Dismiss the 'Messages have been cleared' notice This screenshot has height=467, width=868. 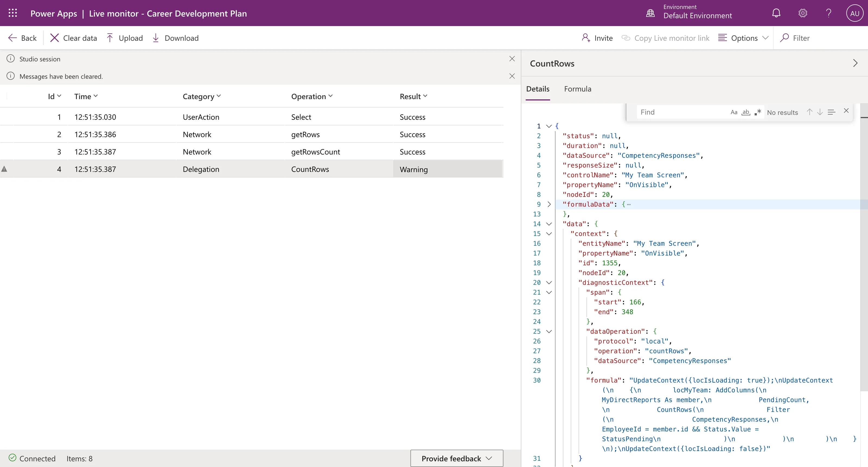tap(512, 76)
